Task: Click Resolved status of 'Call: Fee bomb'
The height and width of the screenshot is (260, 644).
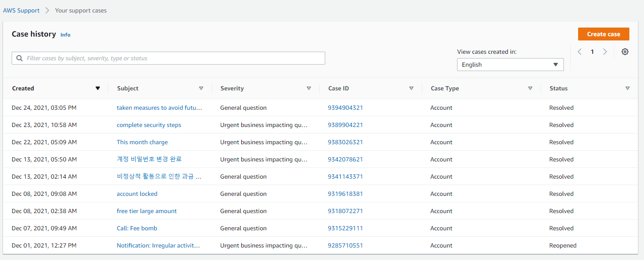Action: [561, 228]
